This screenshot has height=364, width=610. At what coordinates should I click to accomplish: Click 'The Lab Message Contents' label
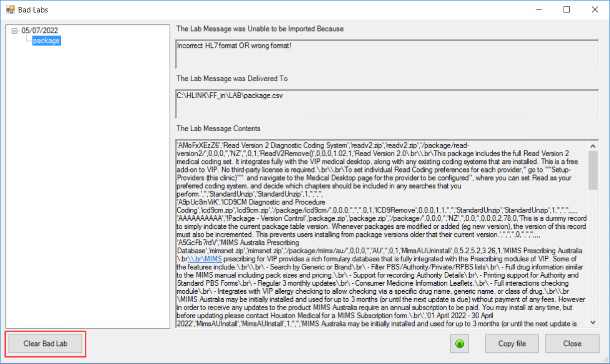218,129
